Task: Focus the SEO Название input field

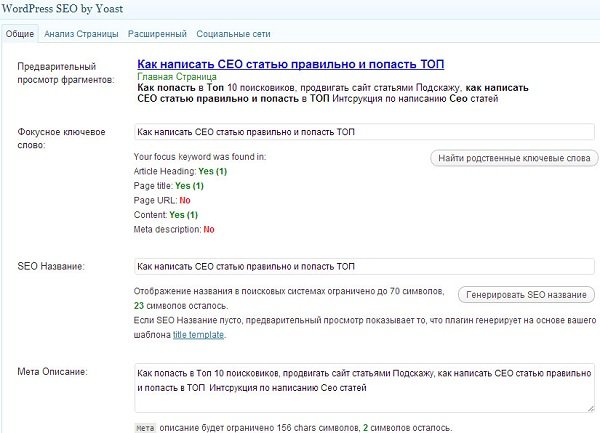Action: 364,266
